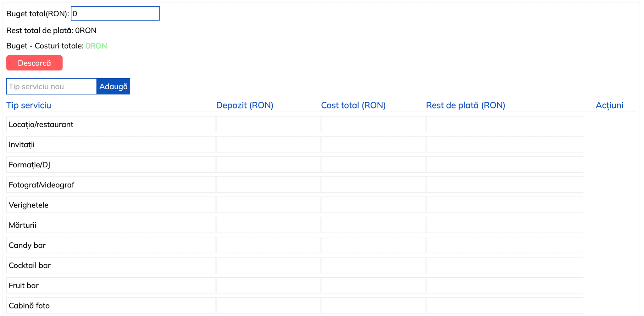Click the Tip serviciu nou text box
The width and height of the screenshot is (644, 316).
tap(51, 86)
